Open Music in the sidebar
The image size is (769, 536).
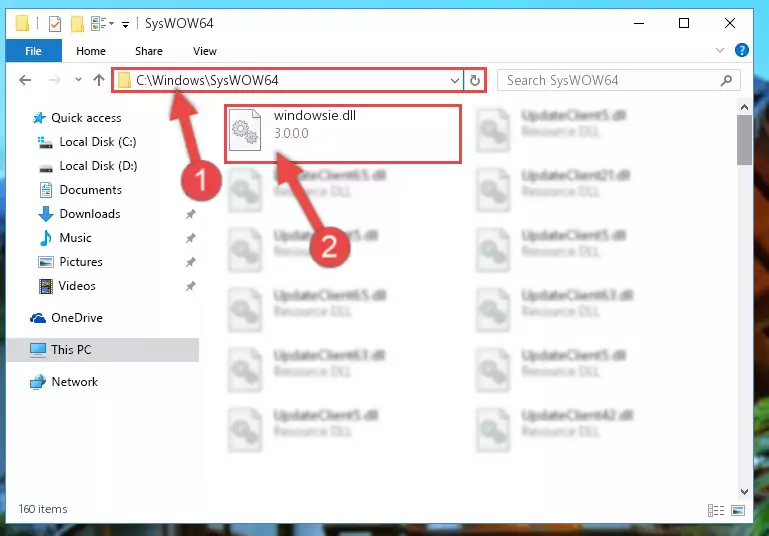click(65, 238)
